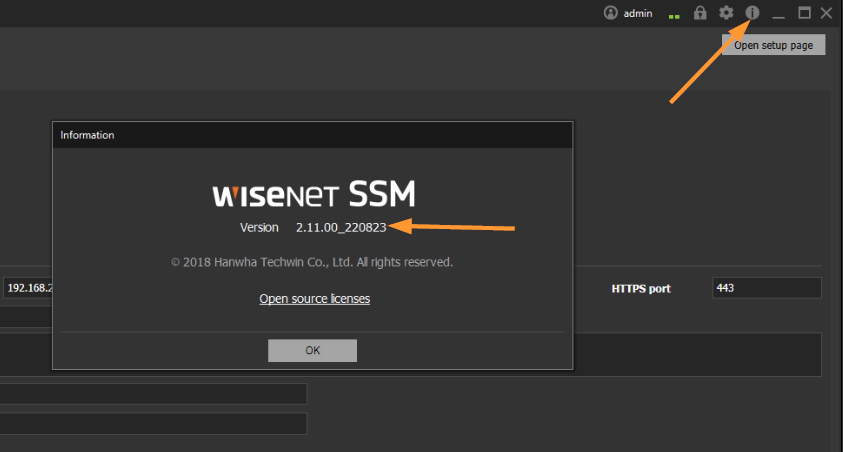
Task: Click OK in the Information dialog
Action: [x=312, y=350]
